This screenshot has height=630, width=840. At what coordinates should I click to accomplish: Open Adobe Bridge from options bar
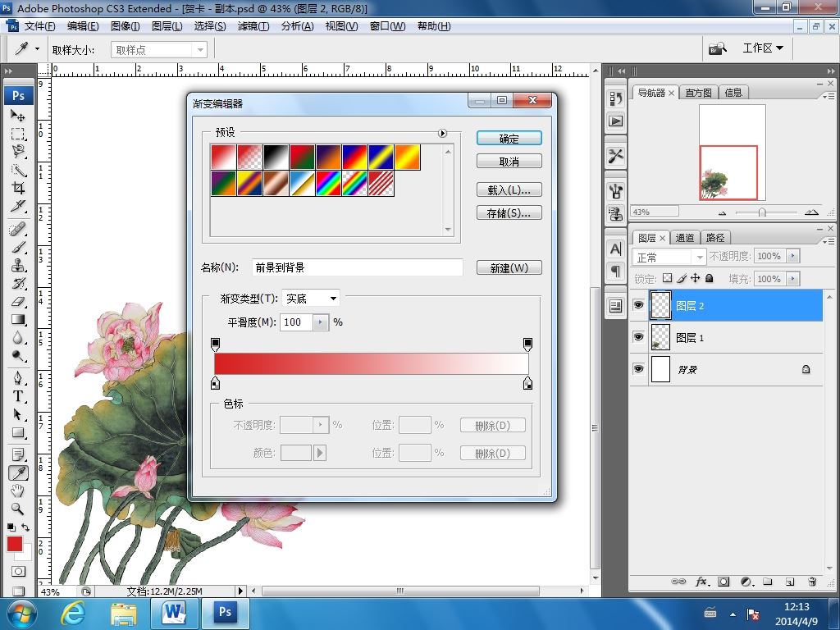pos(717,48)
